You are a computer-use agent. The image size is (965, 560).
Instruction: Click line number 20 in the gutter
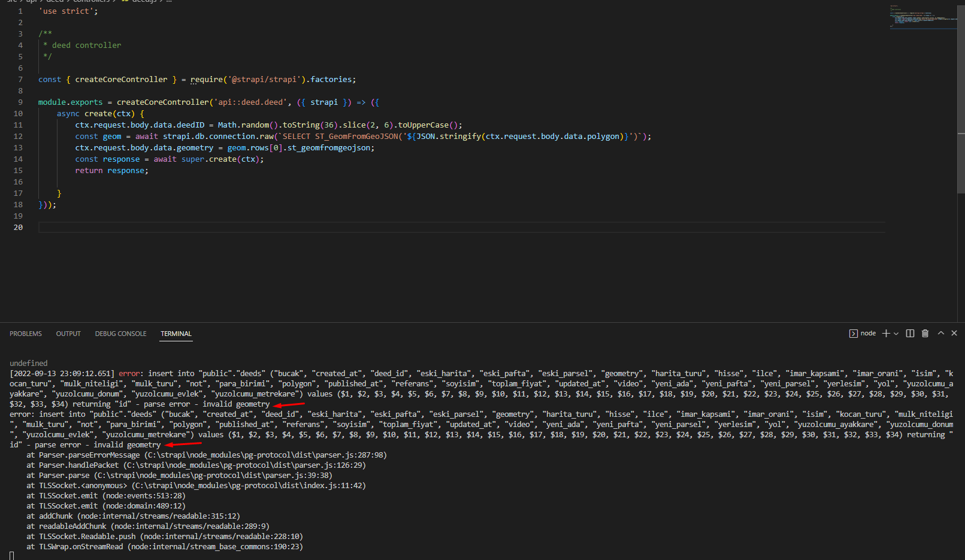click(x=18, y=228)
